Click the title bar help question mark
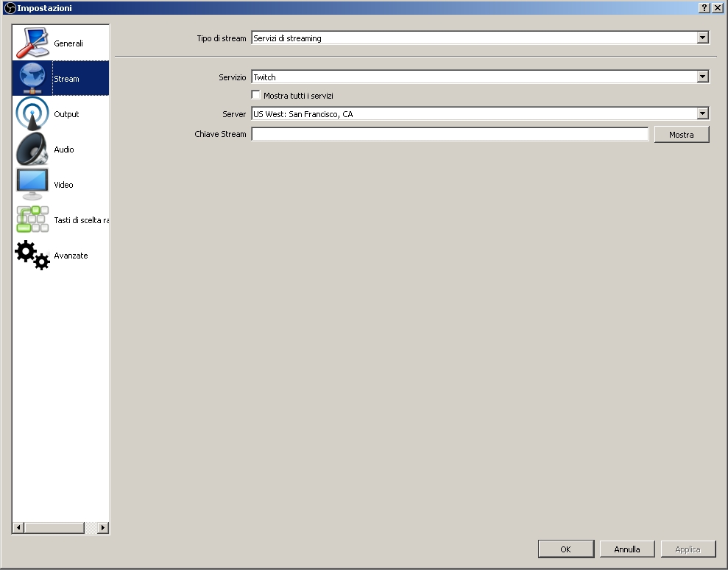 pos(704,8)
